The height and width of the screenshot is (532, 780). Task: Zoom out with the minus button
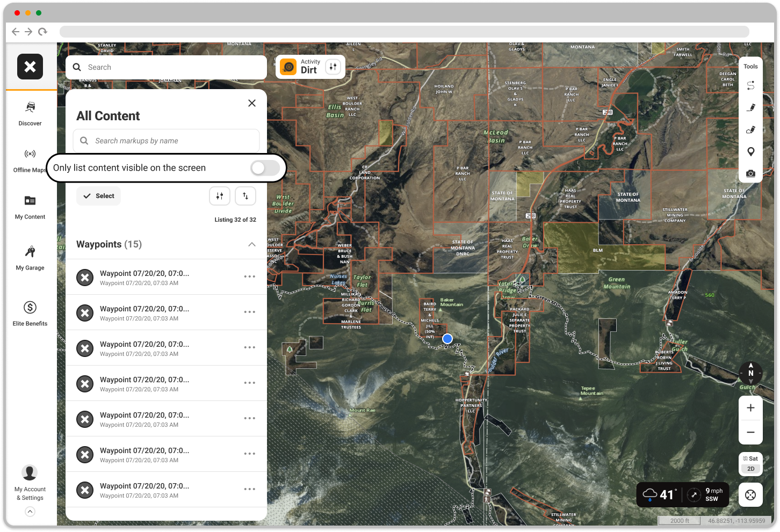point(750,432)
